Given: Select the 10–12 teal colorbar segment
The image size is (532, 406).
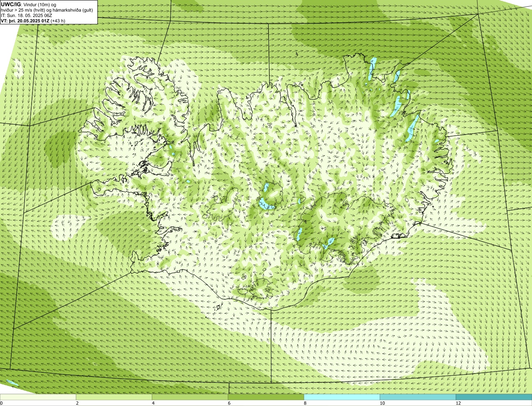Looking at the screenshot, I should (x=418, y=397).
